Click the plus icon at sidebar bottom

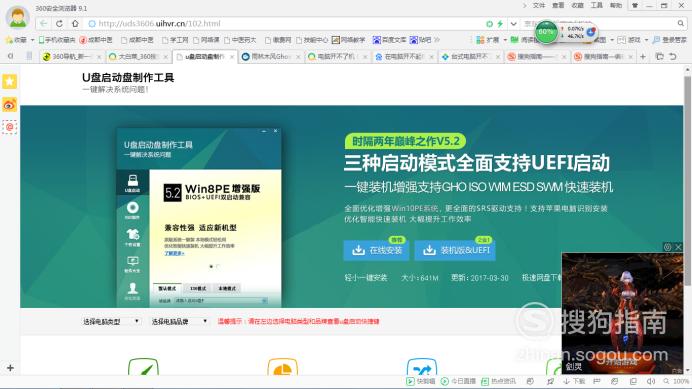10,368
